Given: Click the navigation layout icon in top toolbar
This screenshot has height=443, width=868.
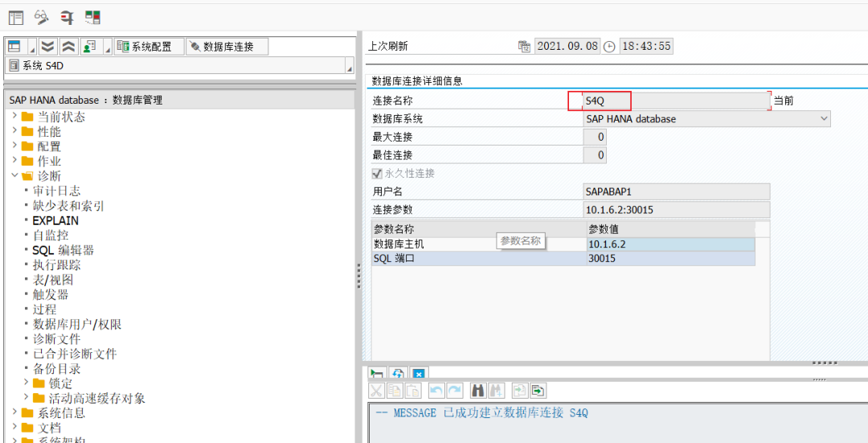Looking at the screenshot, I should (16, 18).
